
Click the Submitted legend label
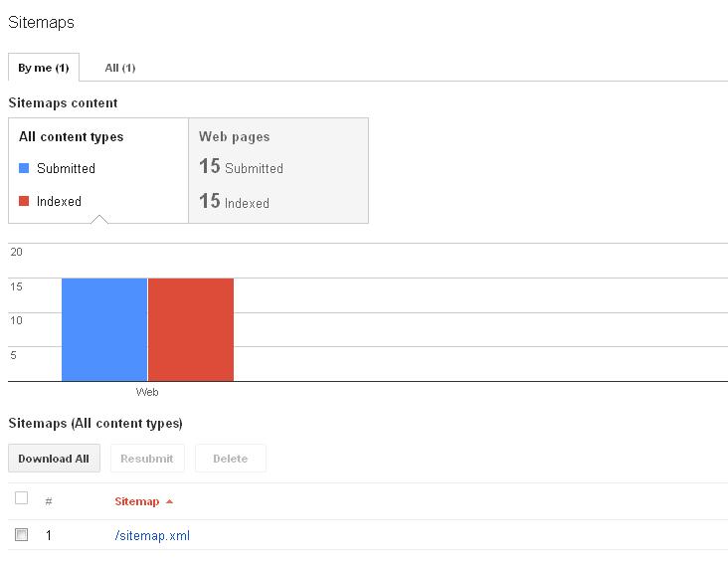coord(66,169)
